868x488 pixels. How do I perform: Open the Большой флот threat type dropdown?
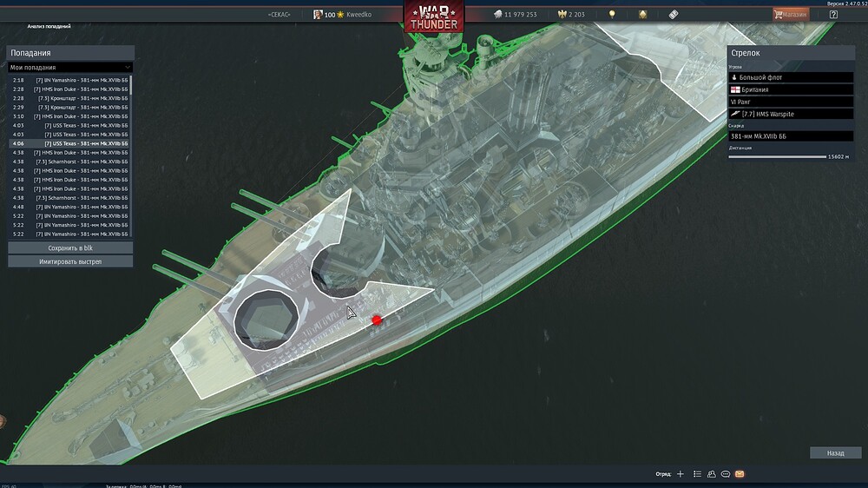click(791, 77)
